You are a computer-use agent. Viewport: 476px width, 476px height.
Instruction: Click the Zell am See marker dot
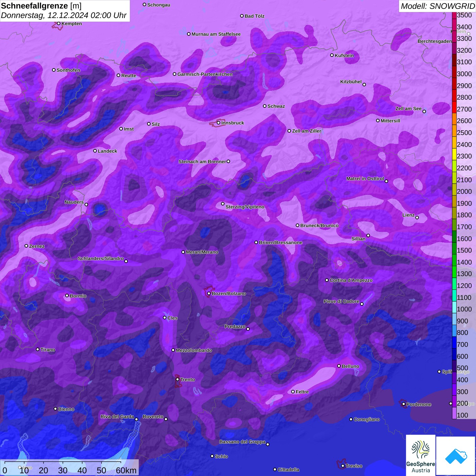tap(424, 112)
